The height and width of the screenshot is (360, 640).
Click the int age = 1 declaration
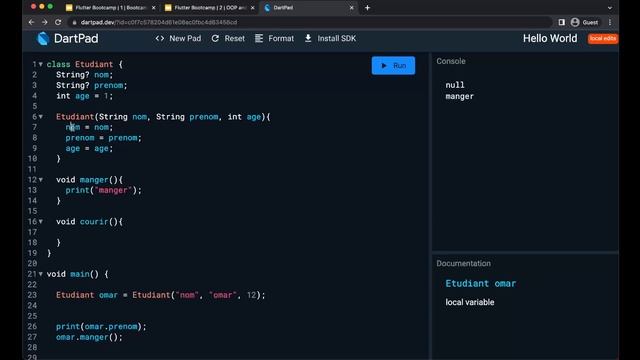84,96
